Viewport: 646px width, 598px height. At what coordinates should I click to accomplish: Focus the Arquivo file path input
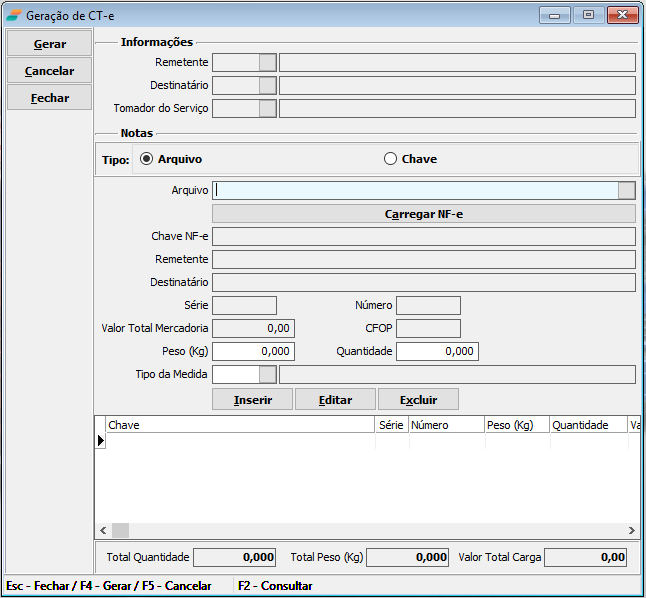pyautogui.click(x=415, y=191)
